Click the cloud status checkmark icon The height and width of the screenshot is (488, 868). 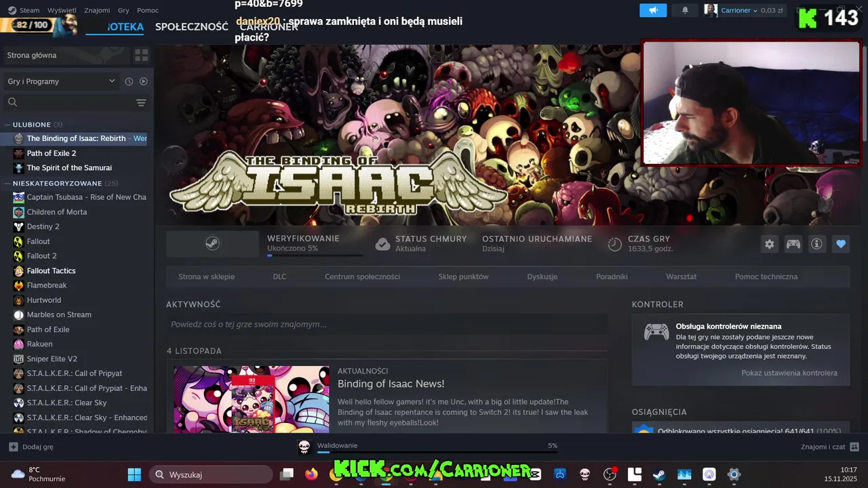[382, 244]
